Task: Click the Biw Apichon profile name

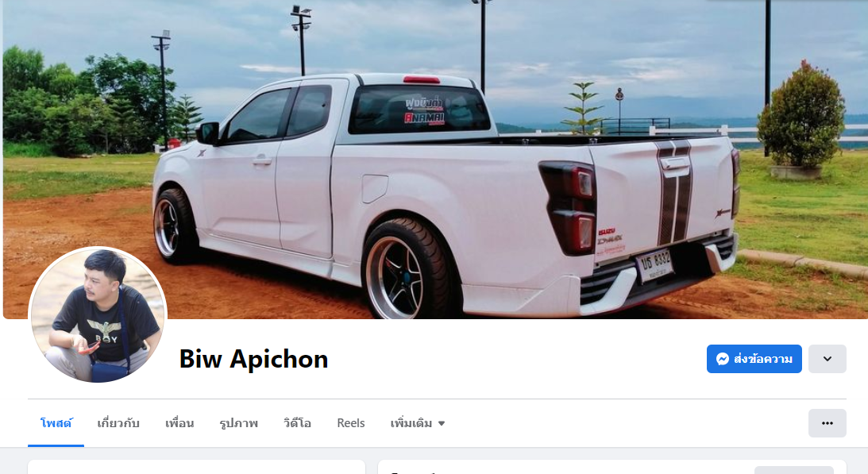Action: pyautogui.click(x=253, y=359)
